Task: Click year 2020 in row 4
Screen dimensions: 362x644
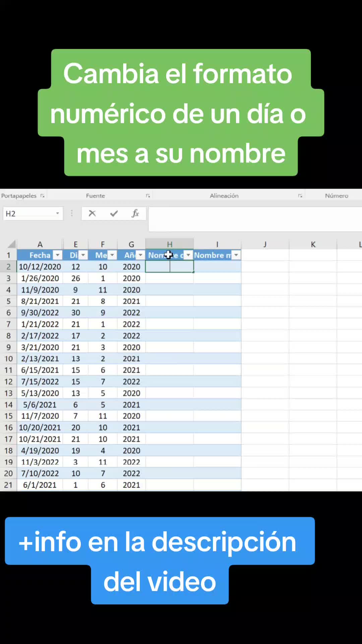Action: coord(131,290)
